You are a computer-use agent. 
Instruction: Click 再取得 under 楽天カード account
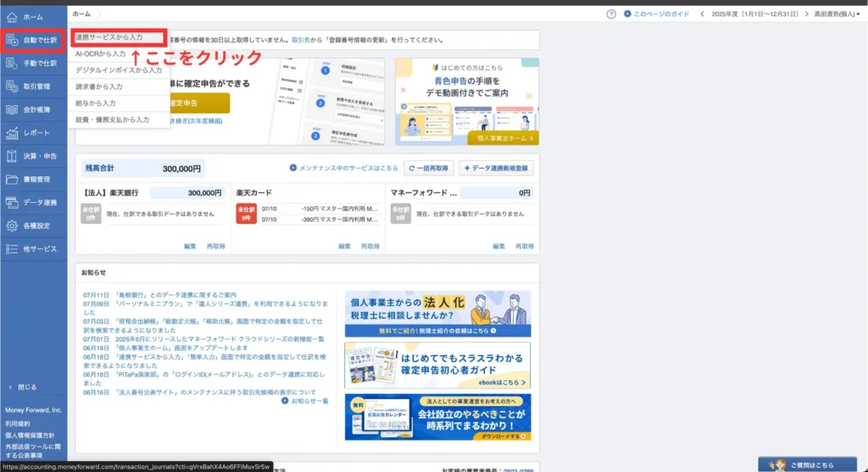[370, 247]
